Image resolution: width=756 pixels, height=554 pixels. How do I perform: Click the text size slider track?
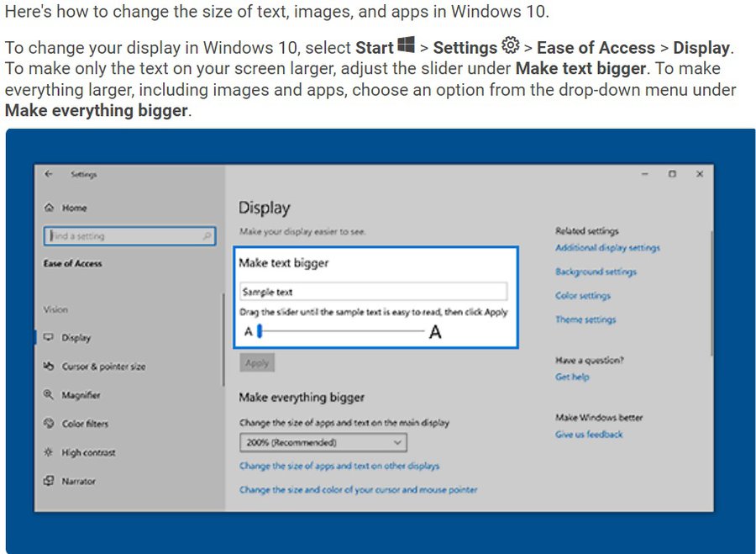[343, 331]
